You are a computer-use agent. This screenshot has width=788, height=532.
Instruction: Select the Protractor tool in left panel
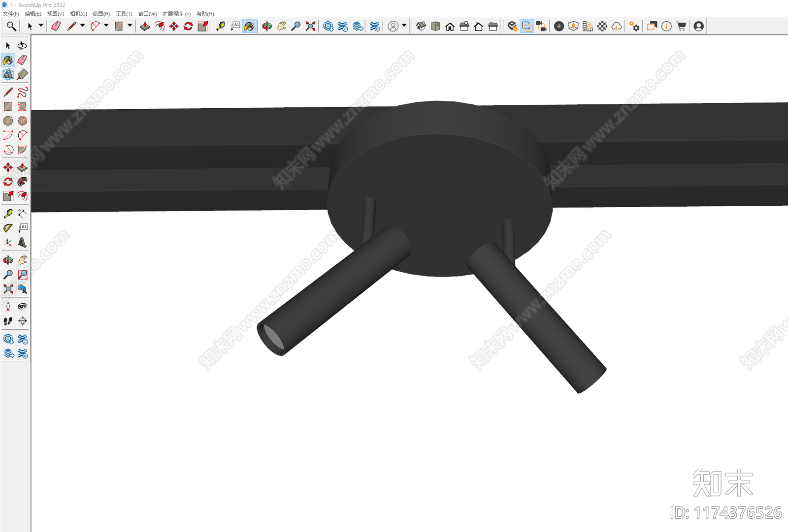(8, 228)
